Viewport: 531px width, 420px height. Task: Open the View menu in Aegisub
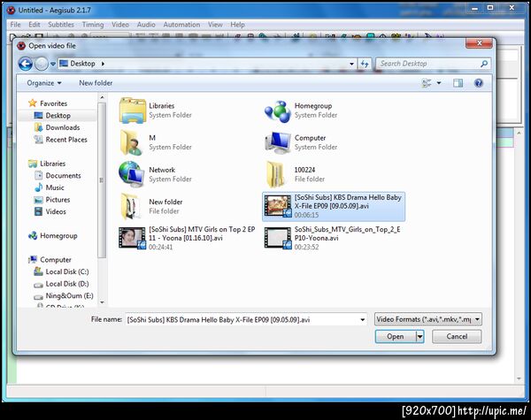pos(215,25)
